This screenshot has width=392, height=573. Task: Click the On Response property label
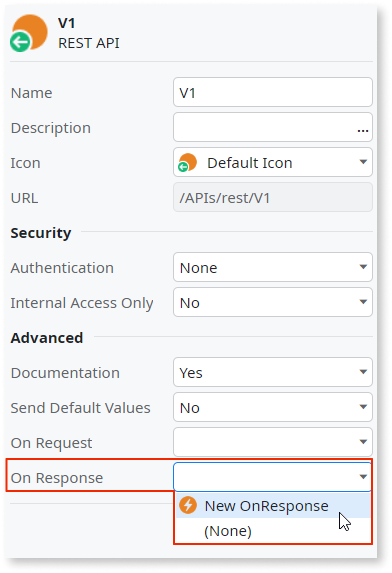(57, 478)
